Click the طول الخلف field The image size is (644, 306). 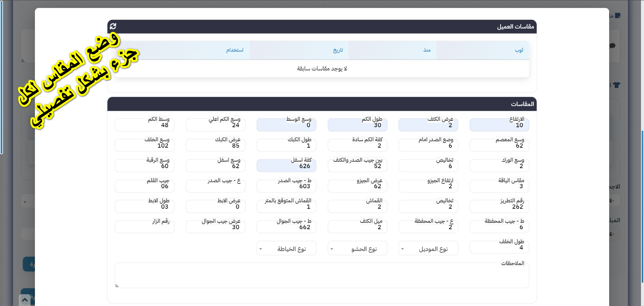499,247
